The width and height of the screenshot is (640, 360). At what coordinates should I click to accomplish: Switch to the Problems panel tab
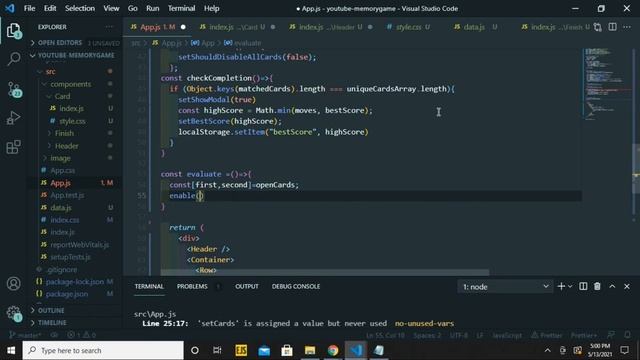[192, 287]
